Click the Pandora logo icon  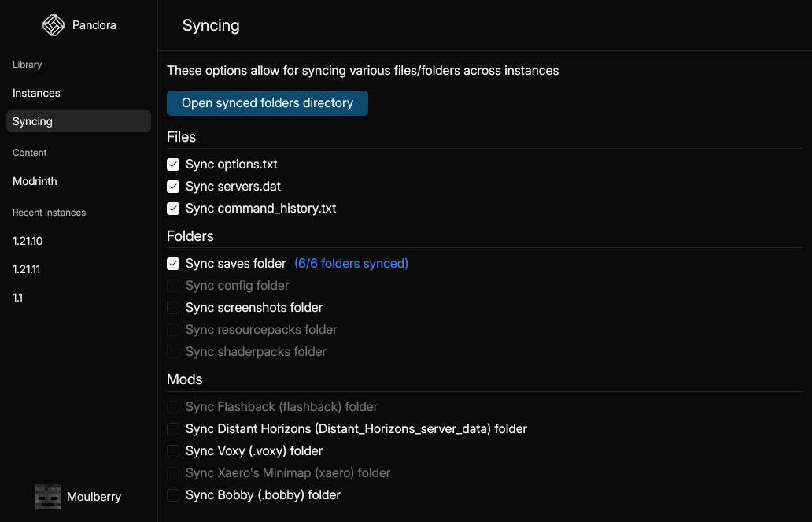54,25
